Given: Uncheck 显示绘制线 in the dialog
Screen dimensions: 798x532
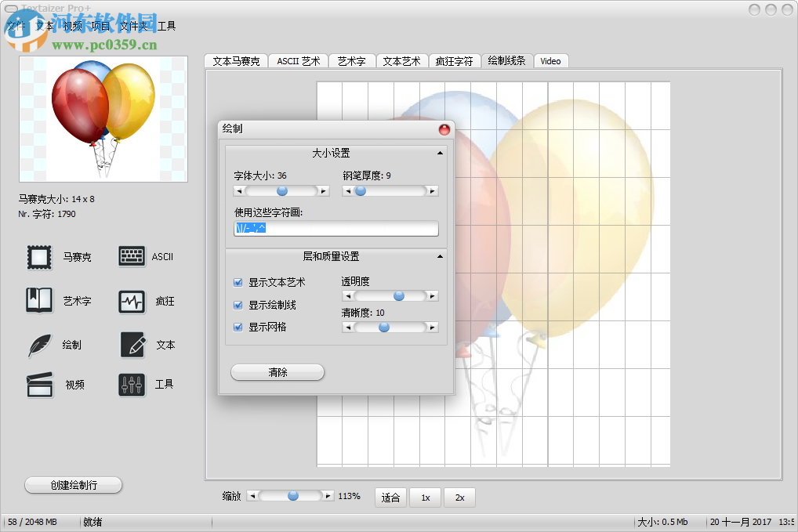Looking at the screenshot, I should point(237,306).
